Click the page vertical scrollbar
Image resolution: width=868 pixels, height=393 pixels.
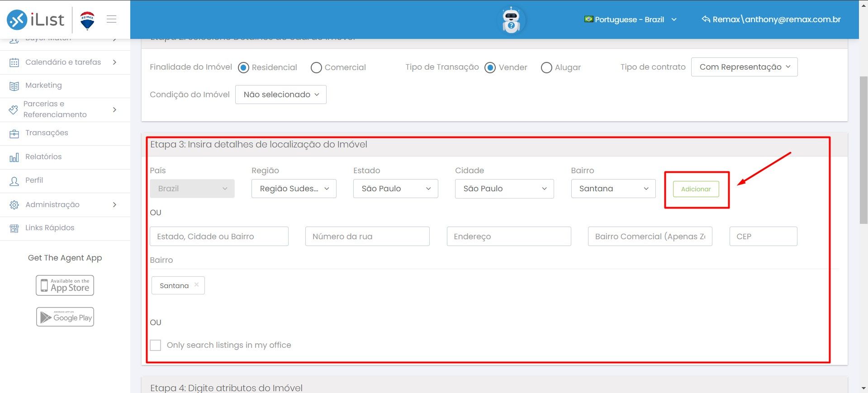(863, 150)
